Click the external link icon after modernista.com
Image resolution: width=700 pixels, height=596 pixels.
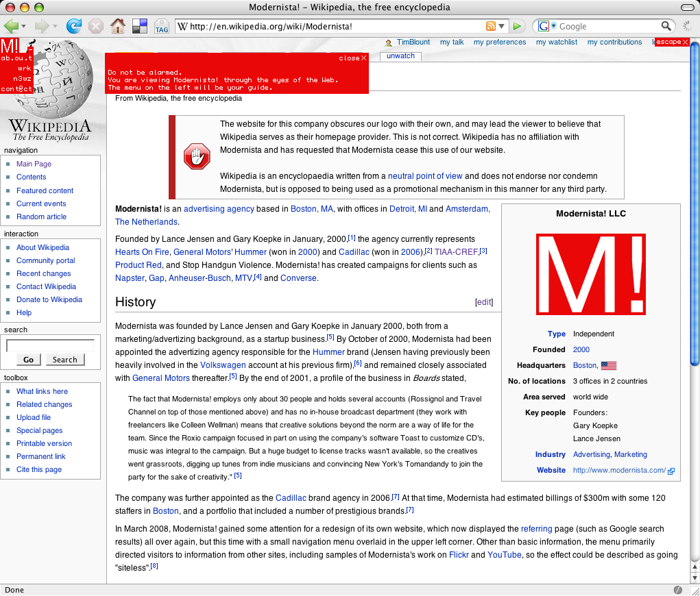coord(671,471)
